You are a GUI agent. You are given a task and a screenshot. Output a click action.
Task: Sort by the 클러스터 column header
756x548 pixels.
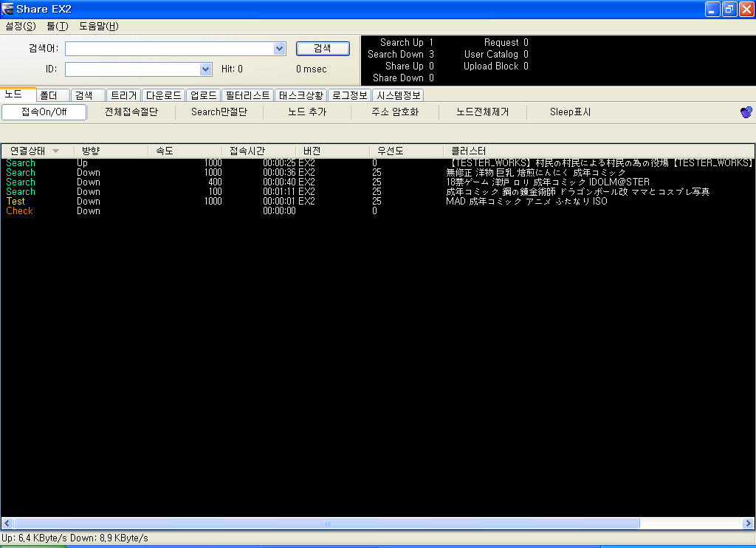tap(599, 151)
